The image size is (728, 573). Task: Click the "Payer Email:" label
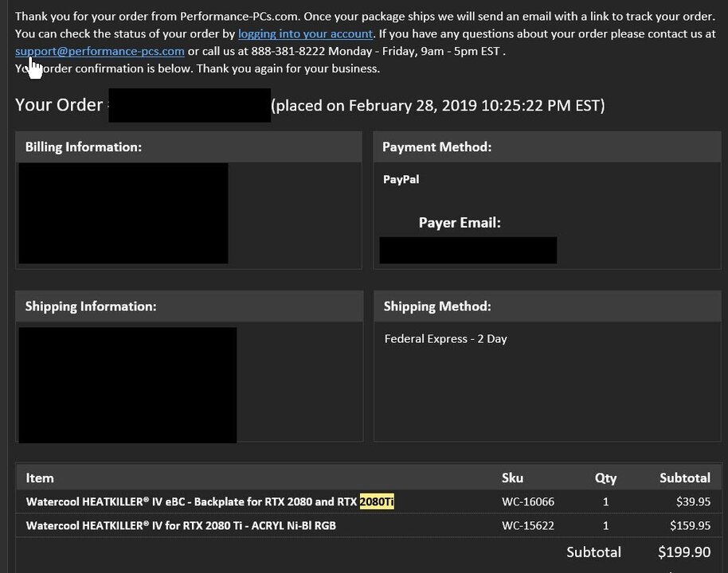pyautogui.click(x=460, y=223)
